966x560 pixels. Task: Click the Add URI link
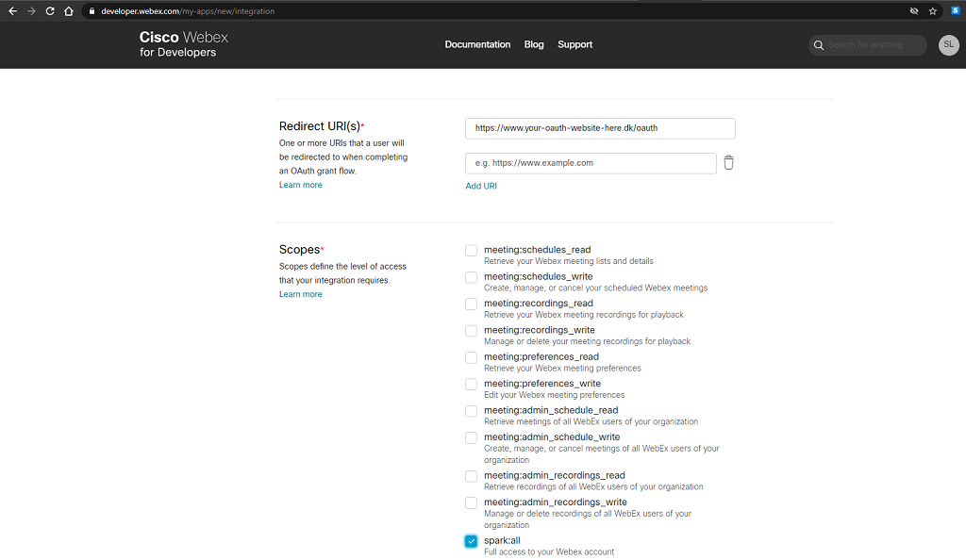(x=481, y=186)
